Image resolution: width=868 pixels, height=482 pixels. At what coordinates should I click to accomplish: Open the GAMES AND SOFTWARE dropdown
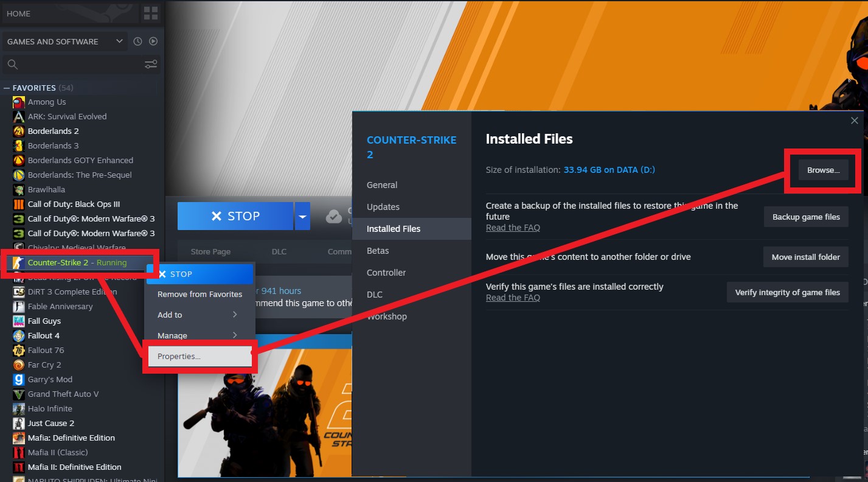(64, 41)
